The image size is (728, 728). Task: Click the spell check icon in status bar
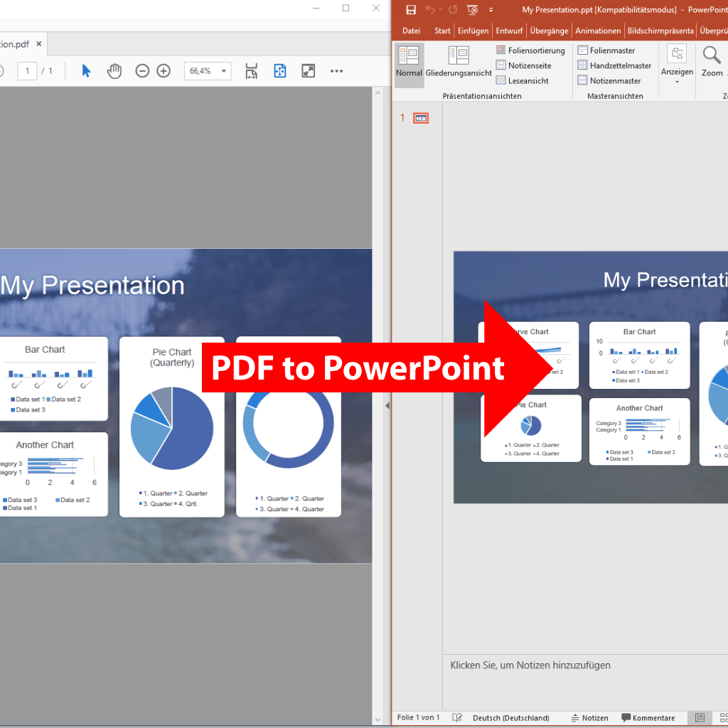pos(457,718)
